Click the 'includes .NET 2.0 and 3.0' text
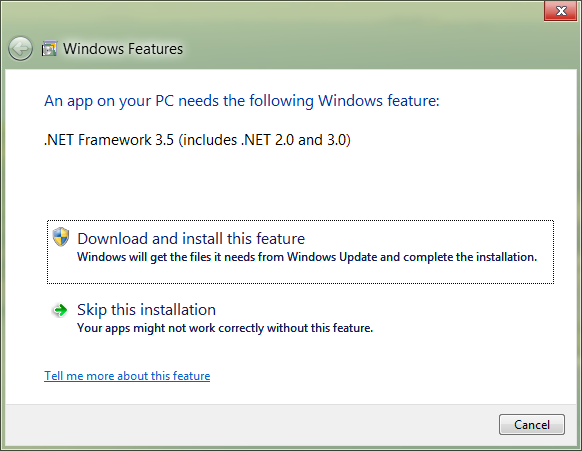The image size is (582, 451). click(265, 140)
